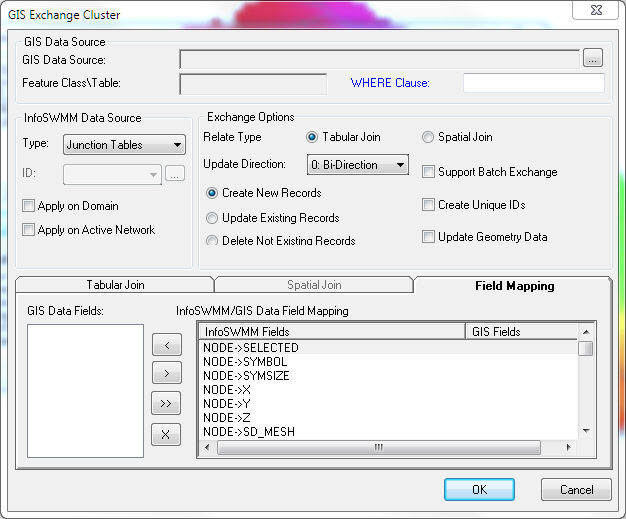
Task: Remove mapping with the X button
Action: [166, 434]
